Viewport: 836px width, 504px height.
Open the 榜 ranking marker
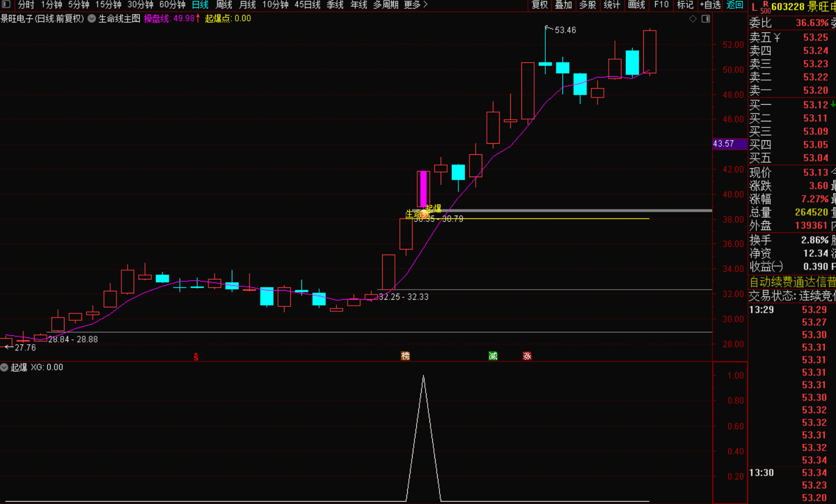[x=405, y=356]
